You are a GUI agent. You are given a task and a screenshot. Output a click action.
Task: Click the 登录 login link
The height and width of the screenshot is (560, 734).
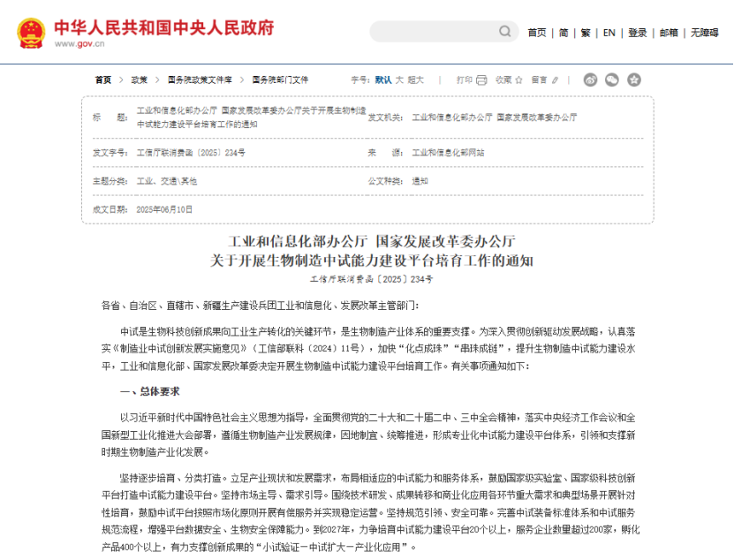(x=638, y=33)
